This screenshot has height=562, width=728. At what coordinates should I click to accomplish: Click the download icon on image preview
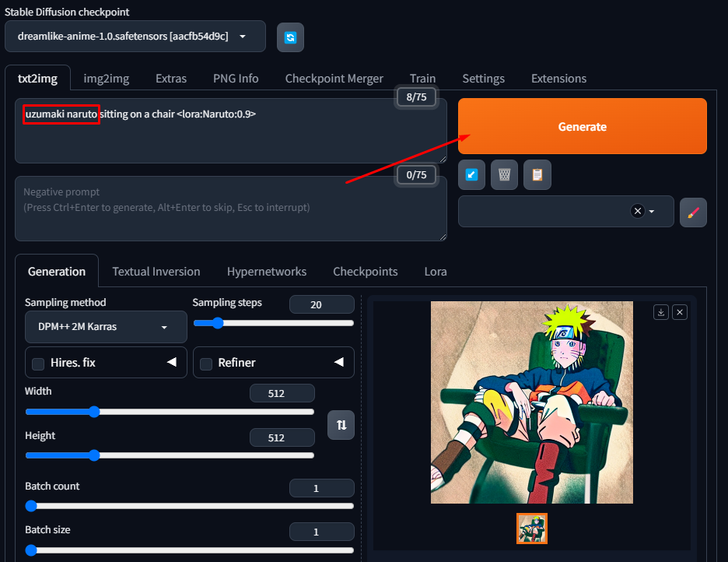pos(661,312)
